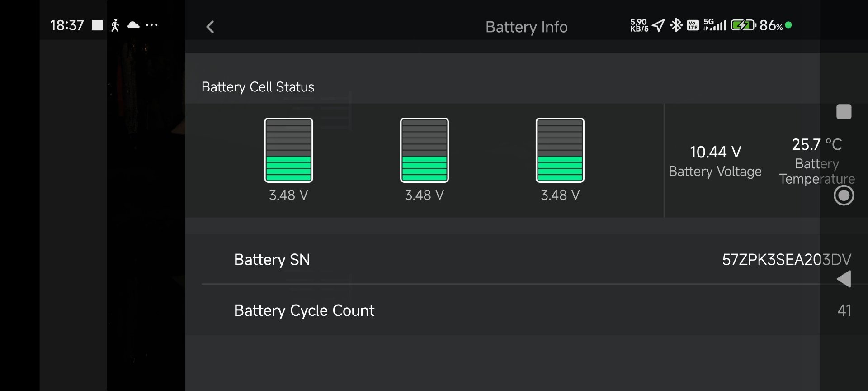Select the Battery Cycle Count row
The height and width of the screenshot is (391, 868).
coord(527,310)
